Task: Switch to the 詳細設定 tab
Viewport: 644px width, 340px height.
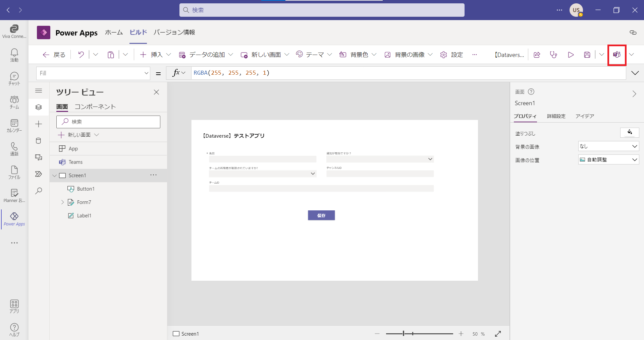Action: 556,116
